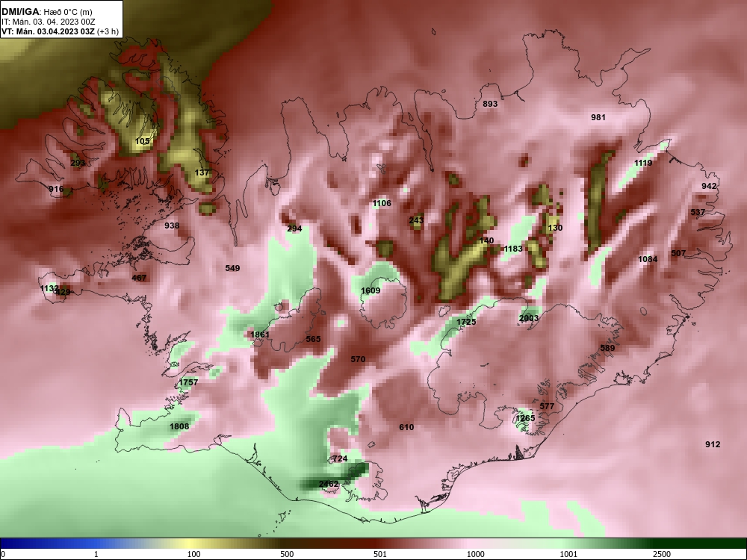Click the 294 height label
The image size is (747, 560).
(294, 228)
